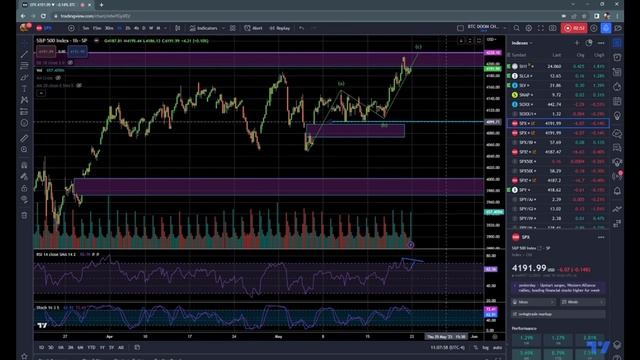Expand the USD currency selector

click(491, 40)
